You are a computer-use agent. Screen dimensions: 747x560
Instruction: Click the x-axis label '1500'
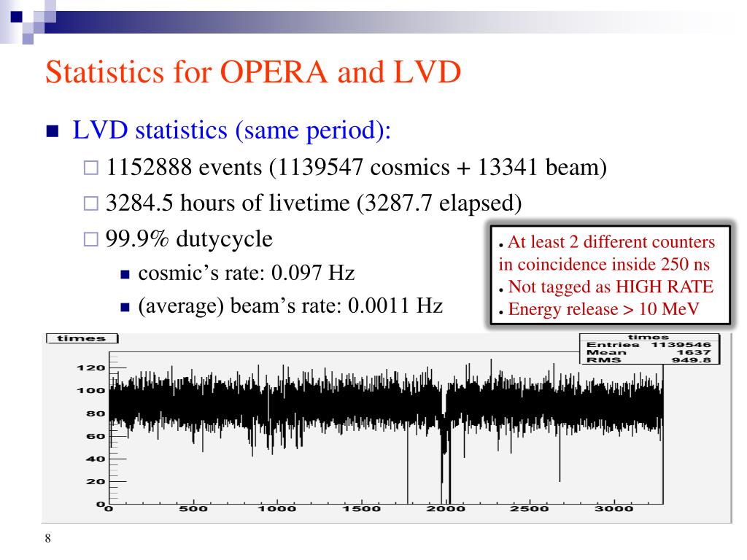(361, 508)
